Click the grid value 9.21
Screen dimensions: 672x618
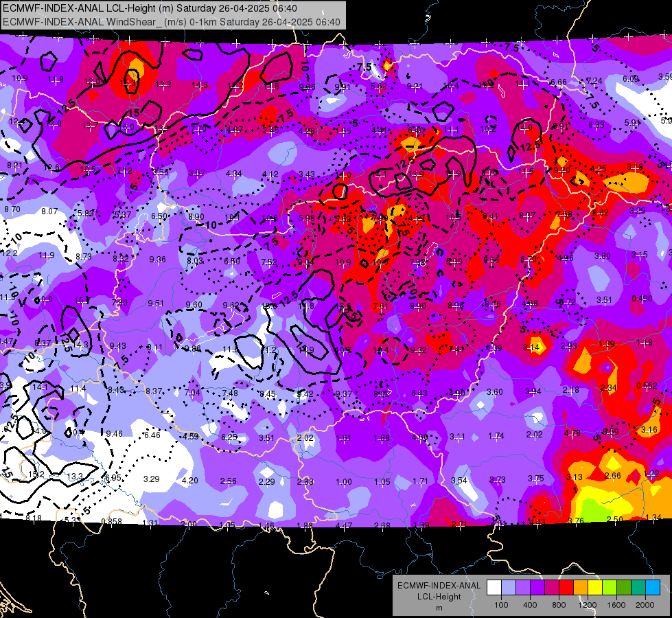(x=415, y=87)
